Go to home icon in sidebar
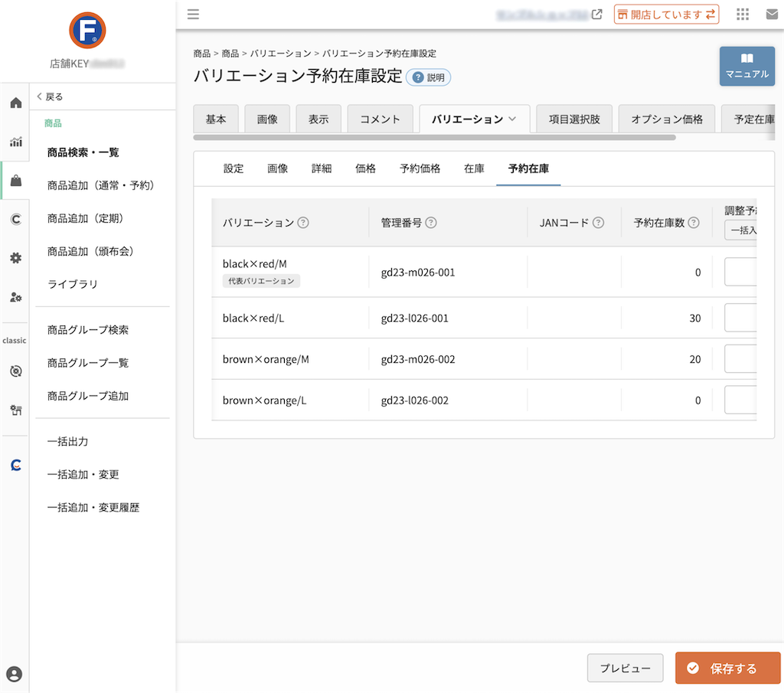 pyautogui.click(x=16, y=103)
